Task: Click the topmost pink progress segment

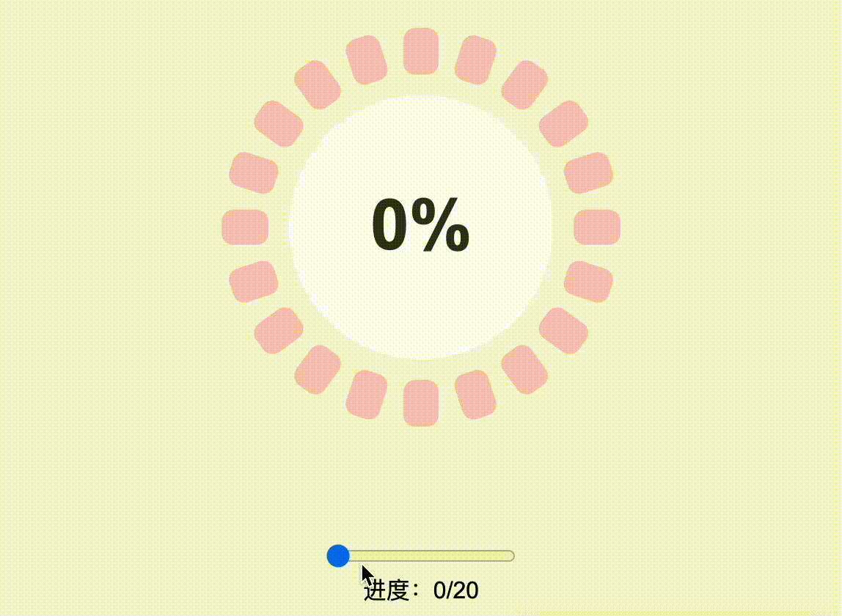Action: pos(422,50)
